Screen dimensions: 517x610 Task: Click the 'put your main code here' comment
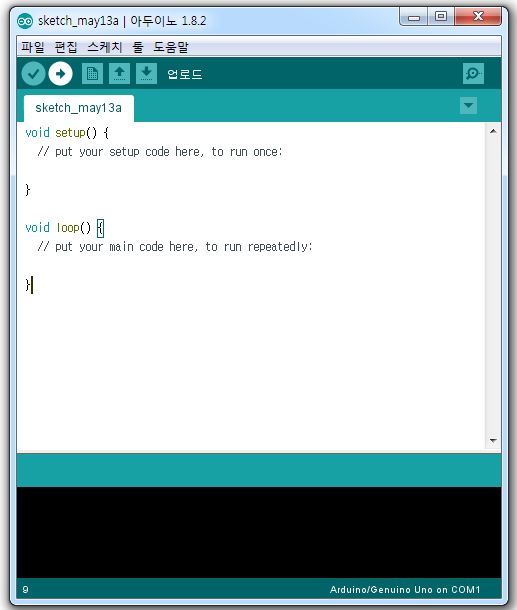coord(175,247)
